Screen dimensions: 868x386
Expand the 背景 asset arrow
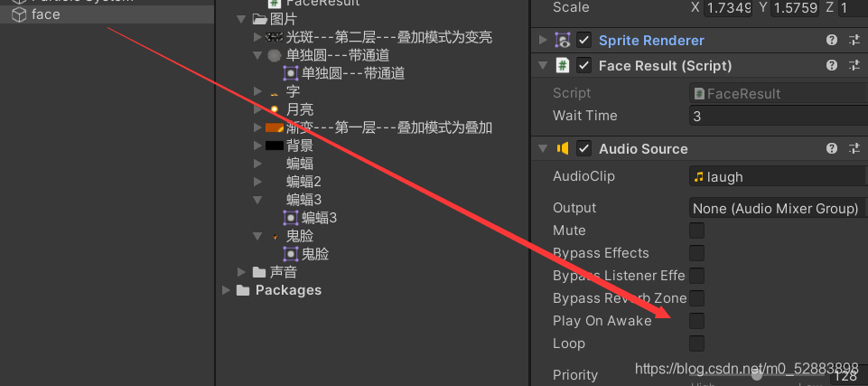click(257, 146)
